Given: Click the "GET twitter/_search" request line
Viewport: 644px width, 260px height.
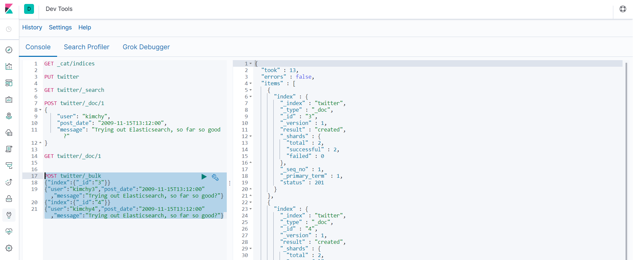Looking at the screenshot, I should coord(74,90).
